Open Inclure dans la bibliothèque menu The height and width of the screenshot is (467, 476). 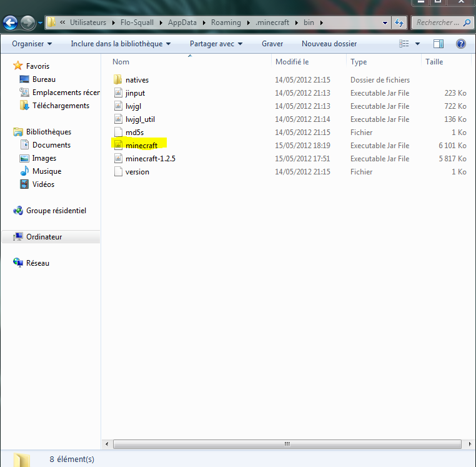(x=121, y=44)
